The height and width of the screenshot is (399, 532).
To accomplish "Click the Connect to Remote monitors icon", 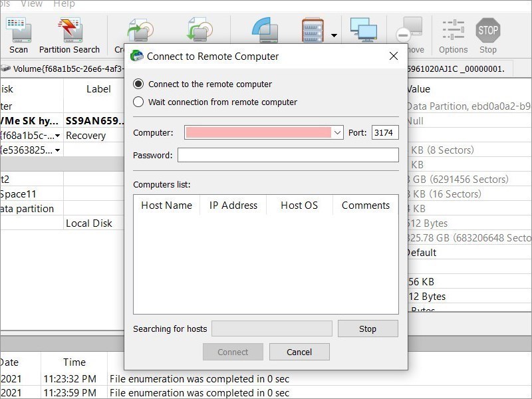I will point(364,31).
